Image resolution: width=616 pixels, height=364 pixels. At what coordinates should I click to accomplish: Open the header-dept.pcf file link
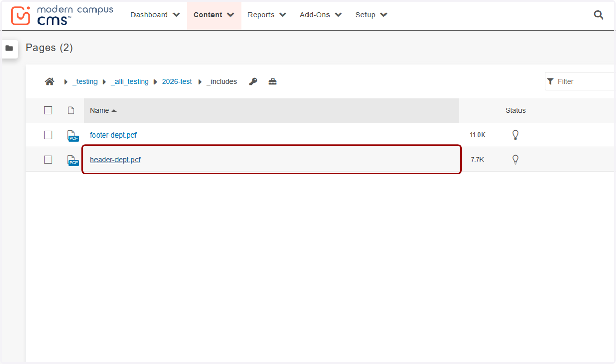115,160
